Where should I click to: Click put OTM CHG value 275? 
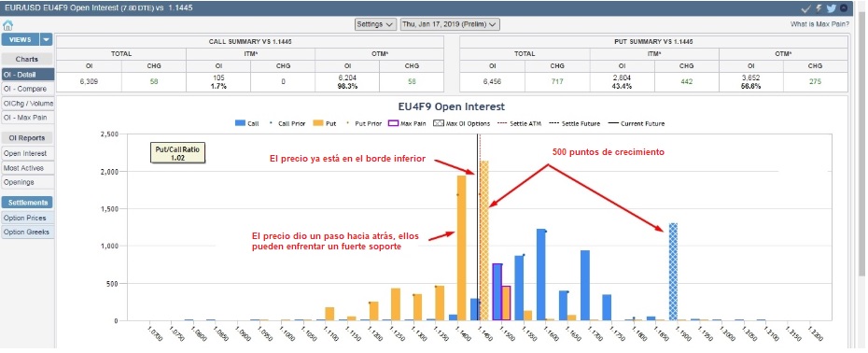click(x=816, y=82)
